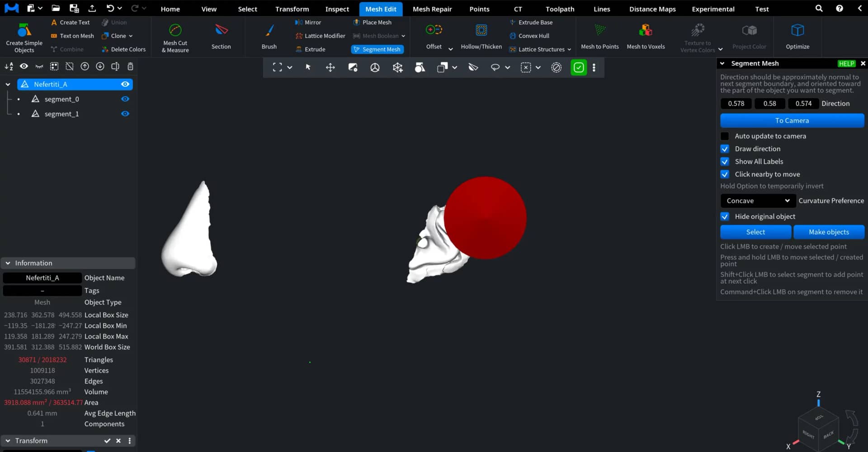Open the Transform tab
868x452 pixels.
click(292, 9)
